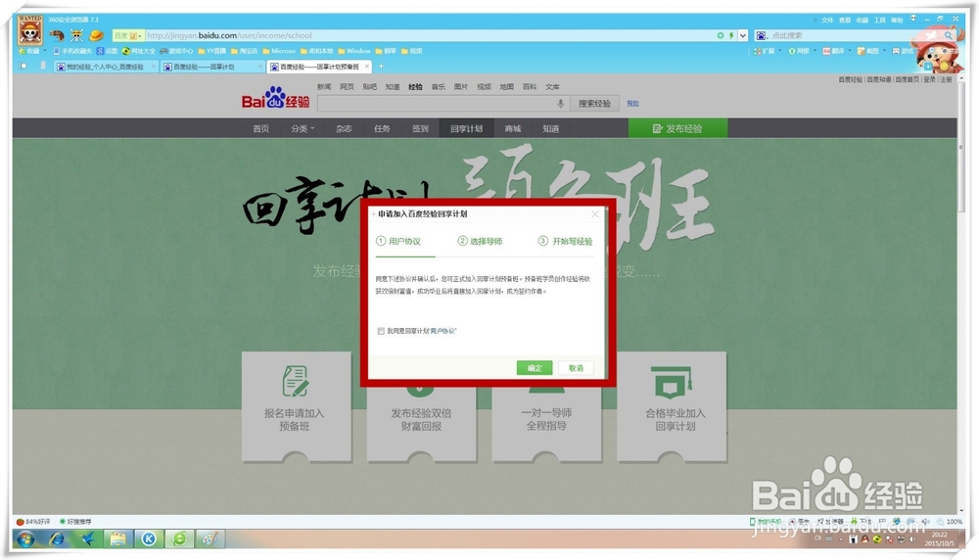Open the 游戏中心 bookmark
The height and width of the screenshot is (560, 979).
click(176, 51)
